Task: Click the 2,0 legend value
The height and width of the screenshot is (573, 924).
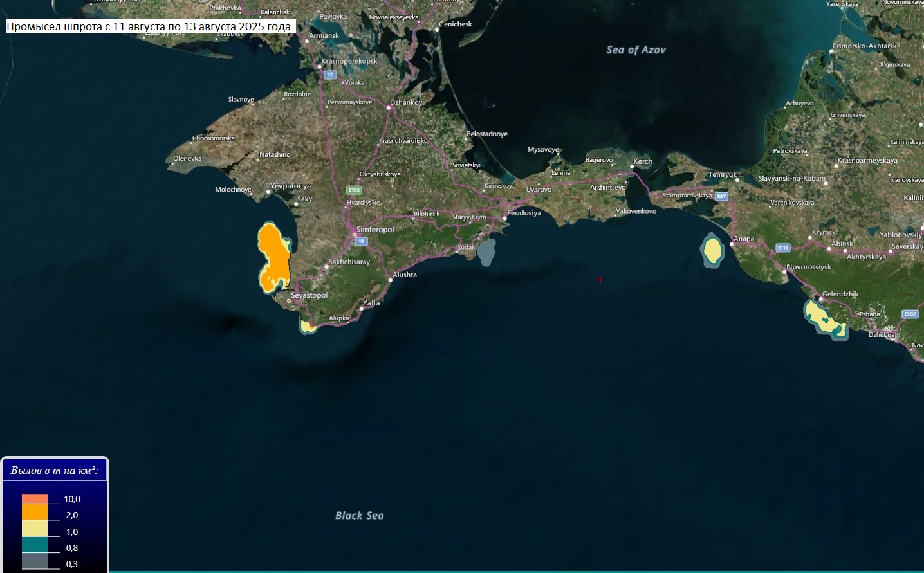Action: coord(72,515)
